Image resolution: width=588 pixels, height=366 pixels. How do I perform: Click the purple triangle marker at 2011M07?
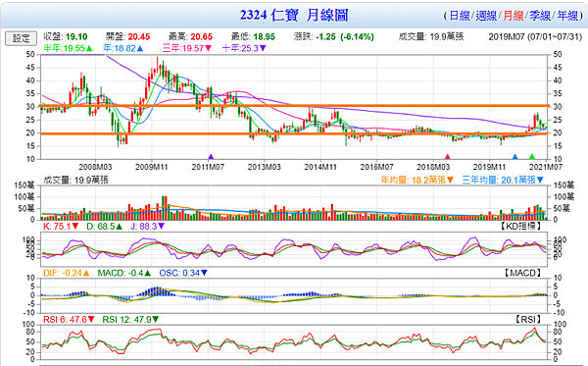(x=211, y=157)
